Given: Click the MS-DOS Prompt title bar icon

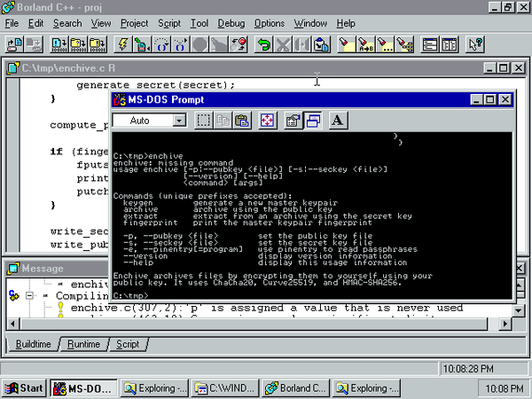Looking at the screenshot, I should click(120, 99).
